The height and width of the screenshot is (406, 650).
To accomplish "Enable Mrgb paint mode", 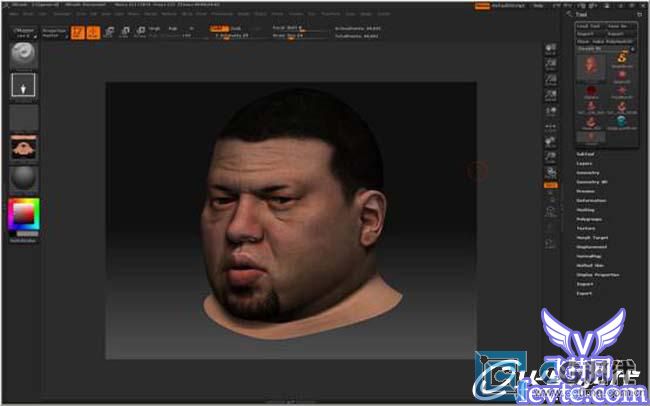I will (155, 29).
